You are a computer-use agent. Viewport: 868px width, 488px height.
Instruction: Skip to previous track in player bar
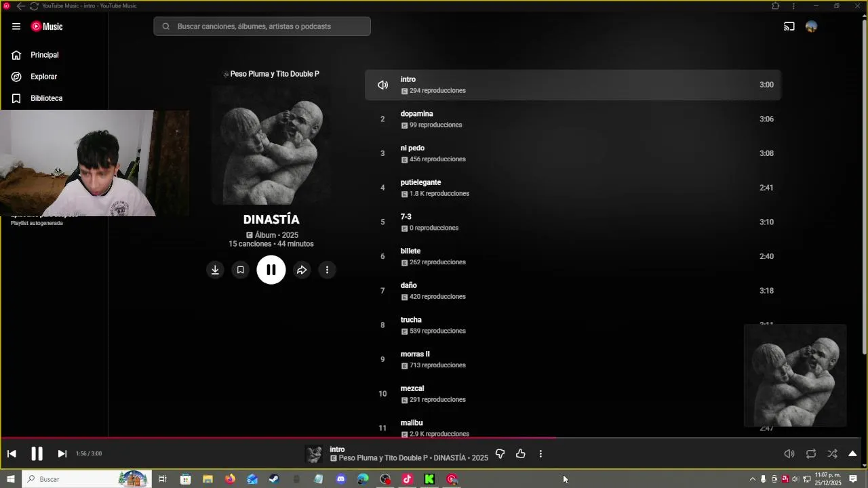[12, 453]
